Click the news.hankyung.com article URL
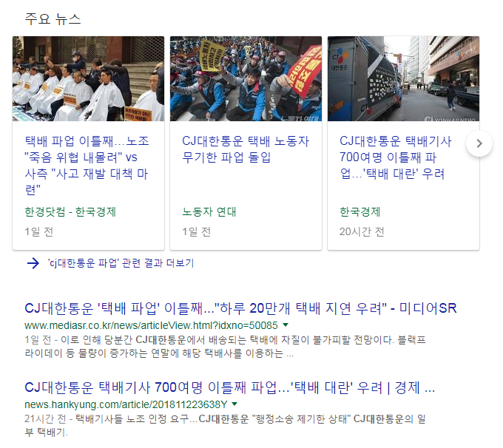This screenshot has height=448, width=503. coord(126,404)
